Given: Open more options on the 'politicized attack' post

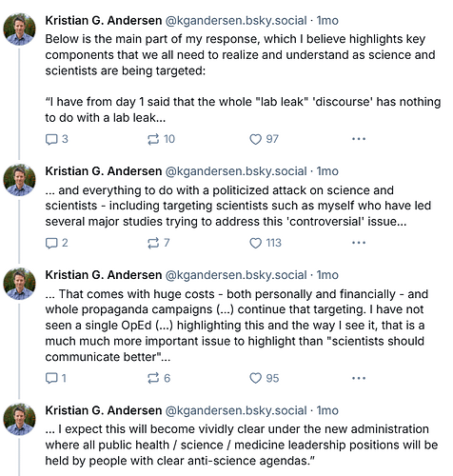Looking at the screenshot, I should [x=359, y=243].
